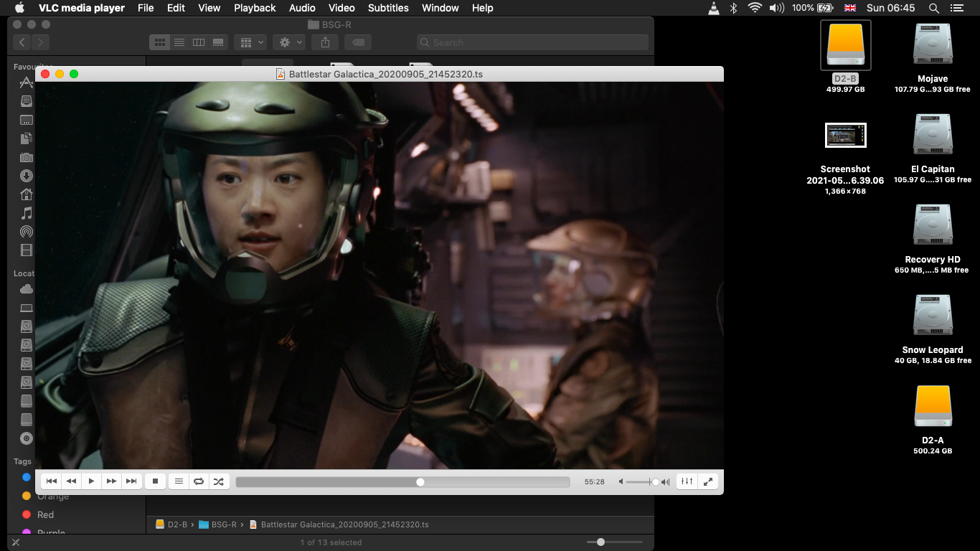This screenshot has height=551, width=980.
Task: Open the Video menu
Action: (x=341, y=8)
